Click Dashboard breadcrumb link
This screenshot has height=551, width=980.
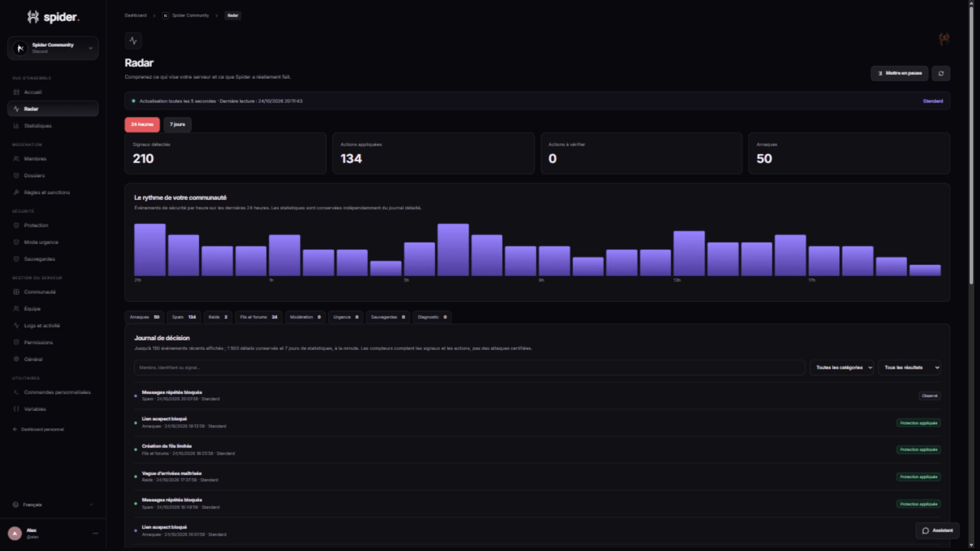tap(136, 15)
